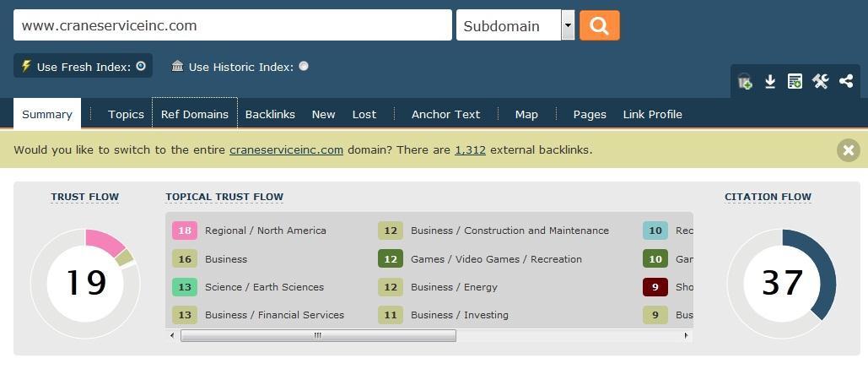This screenshot has height=369, width=868.
Task: Click the Trust Flow heading
Action: pyautogui.click(x=84, y=197)
